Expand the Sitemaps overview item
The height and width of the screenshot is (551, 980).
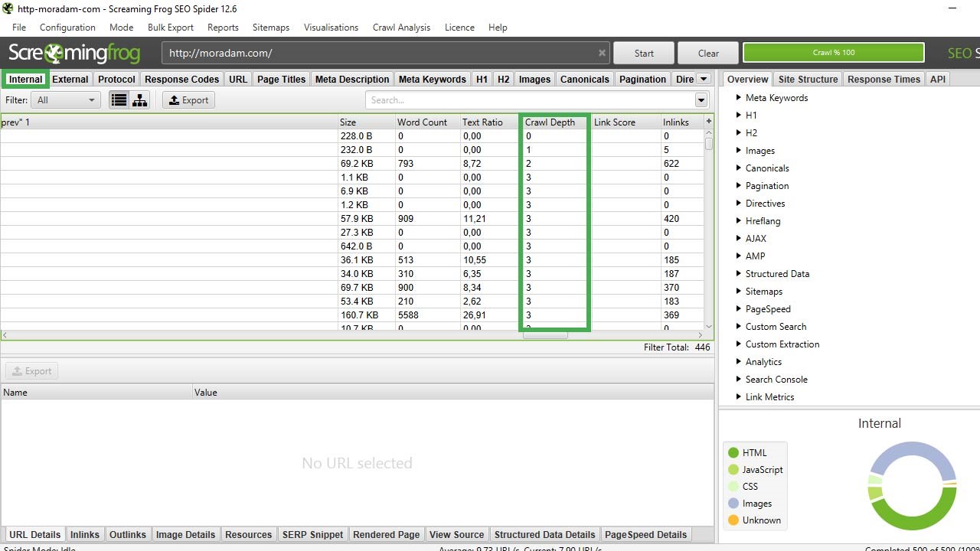[x=739, y=292]
